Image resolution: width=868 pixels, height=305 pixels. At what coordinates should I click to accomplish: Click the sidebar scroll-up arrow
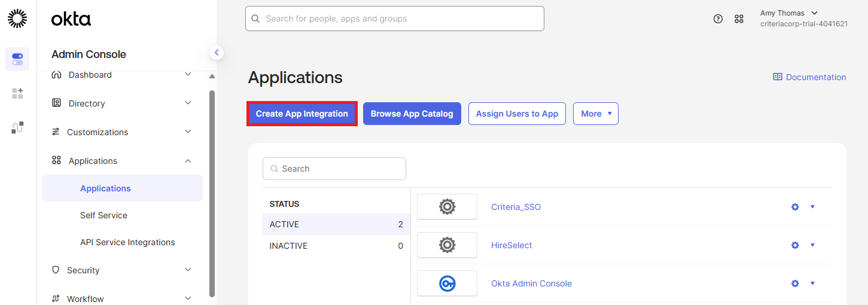pyautogui.click(x=212, y=77)
